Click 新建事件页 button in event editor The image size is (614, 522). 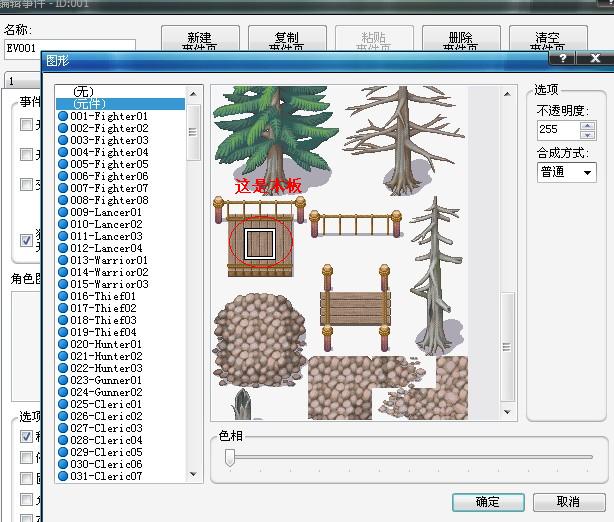point(200,39)
